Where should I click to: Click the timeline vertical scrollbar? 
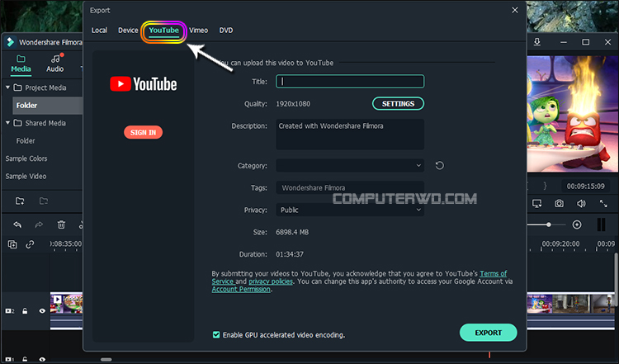pos(617,278)
